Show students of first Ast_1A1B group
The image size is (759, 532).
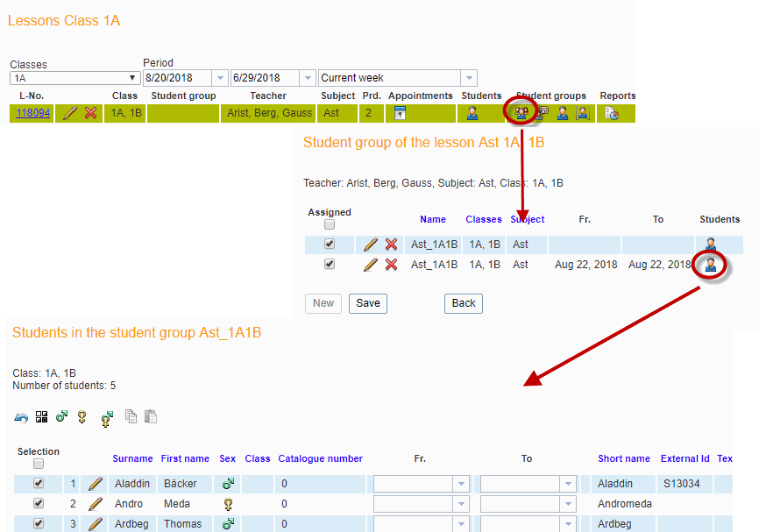pos(710,244)
